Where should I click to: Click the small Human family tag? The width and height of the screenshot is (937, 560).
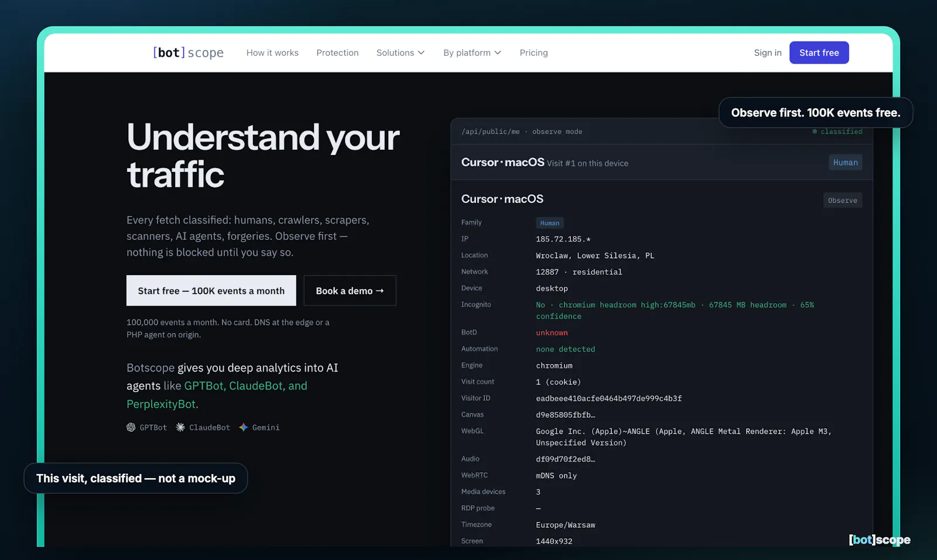pyautogui.click(x=549, y=223)
